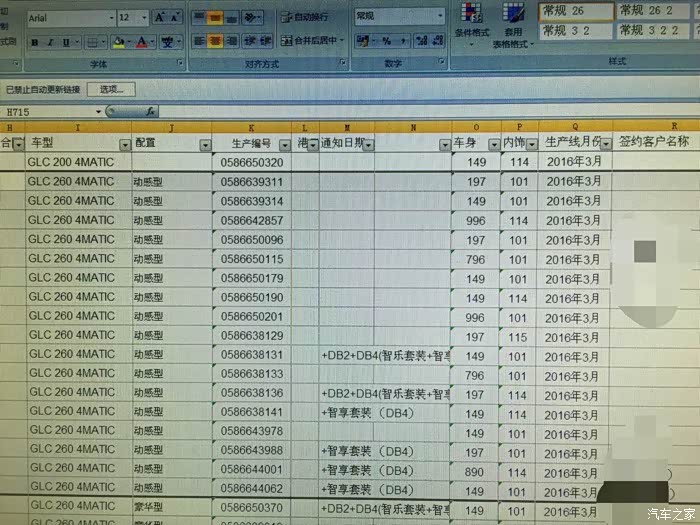Toggle horizontal center alignment
Image resolution: width=700 pixels, height=525 pixels.
pyautogui.click(x=215, y=41)
